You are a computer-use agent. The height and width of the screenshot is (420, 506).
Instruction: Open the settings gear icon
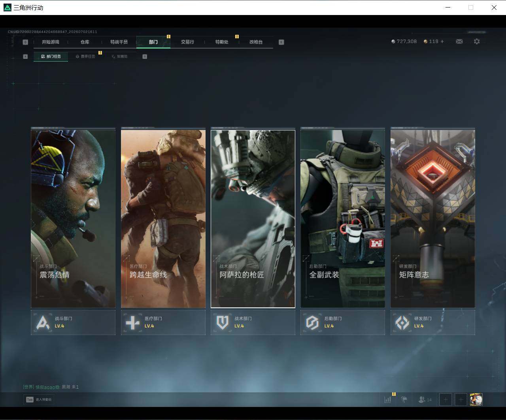pyautogui.click(x=477, y=41)
